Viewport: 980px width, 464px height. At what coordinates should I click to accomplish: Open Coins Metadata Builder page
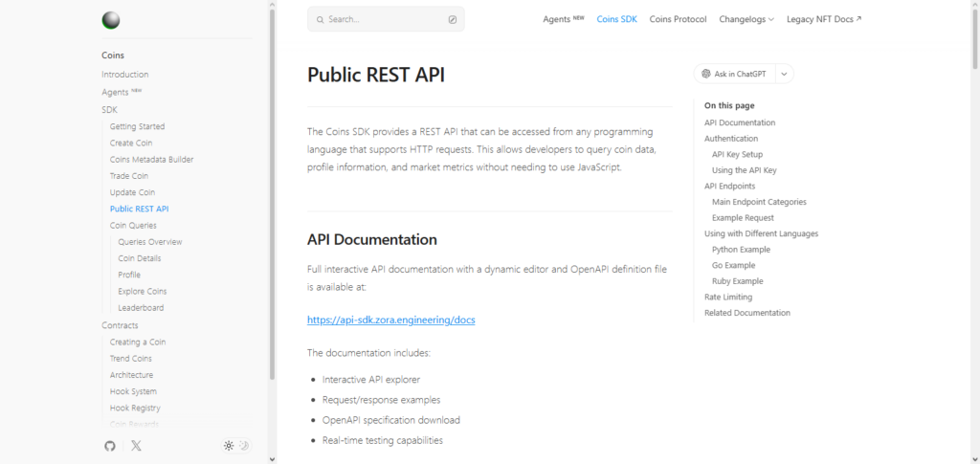pyautogui.click(x=152, y=159)
